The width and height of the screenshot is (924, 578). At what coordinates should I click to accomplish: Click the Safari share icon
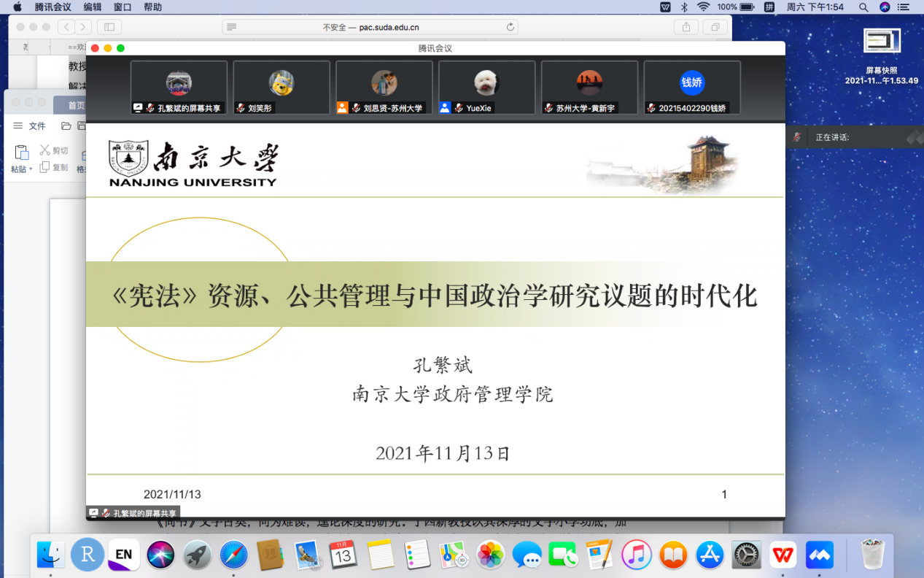tap(686, 27)
